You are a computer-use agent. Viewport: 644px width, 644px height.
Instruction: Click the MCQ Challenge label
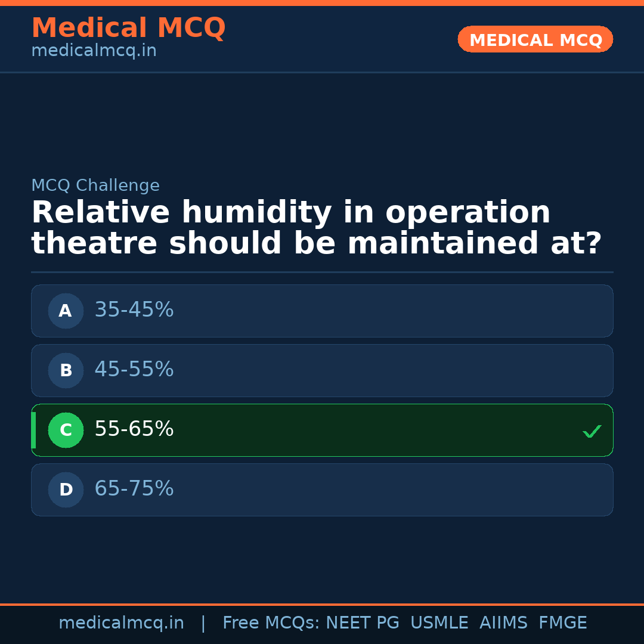95,185
